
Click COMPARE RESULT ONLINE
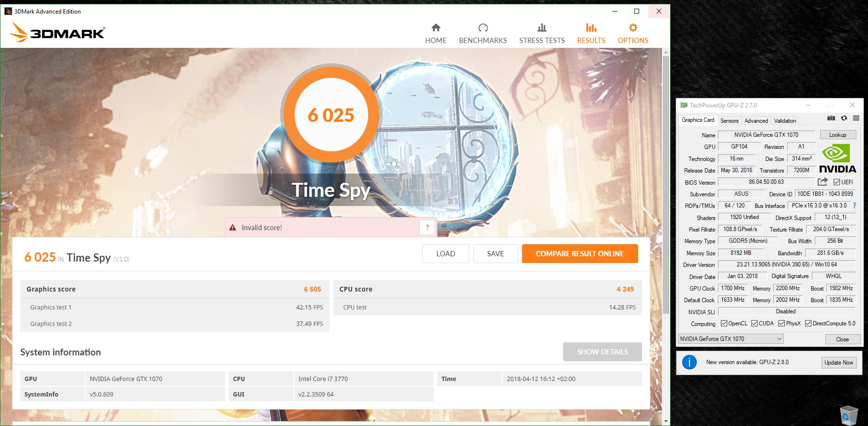click(580, 254)
